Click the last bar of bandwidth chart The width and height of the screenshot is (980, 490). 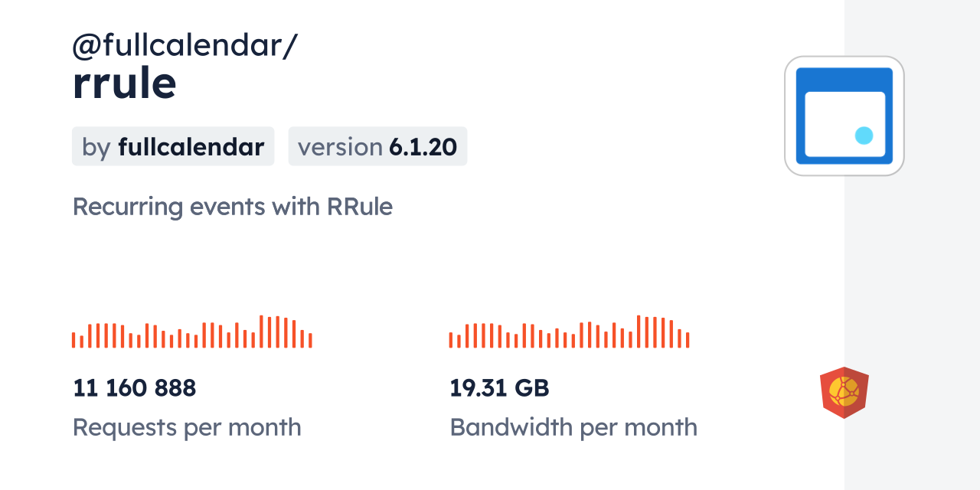(x=688, y=340)
